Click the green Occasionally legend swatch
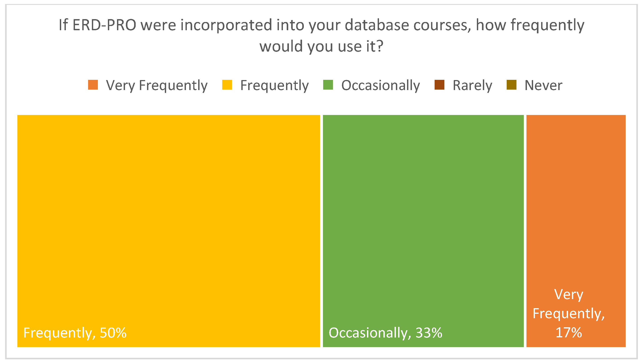 [328, 85]
